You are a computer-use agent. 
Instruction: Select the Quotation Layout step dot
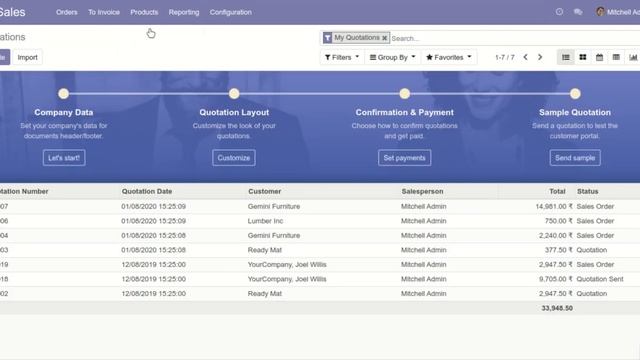(234, 94)
